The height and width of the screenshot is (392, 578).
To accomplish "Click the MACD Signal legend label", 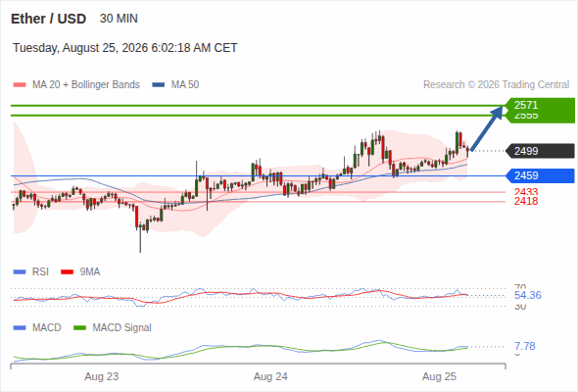I will pos(121,327).
